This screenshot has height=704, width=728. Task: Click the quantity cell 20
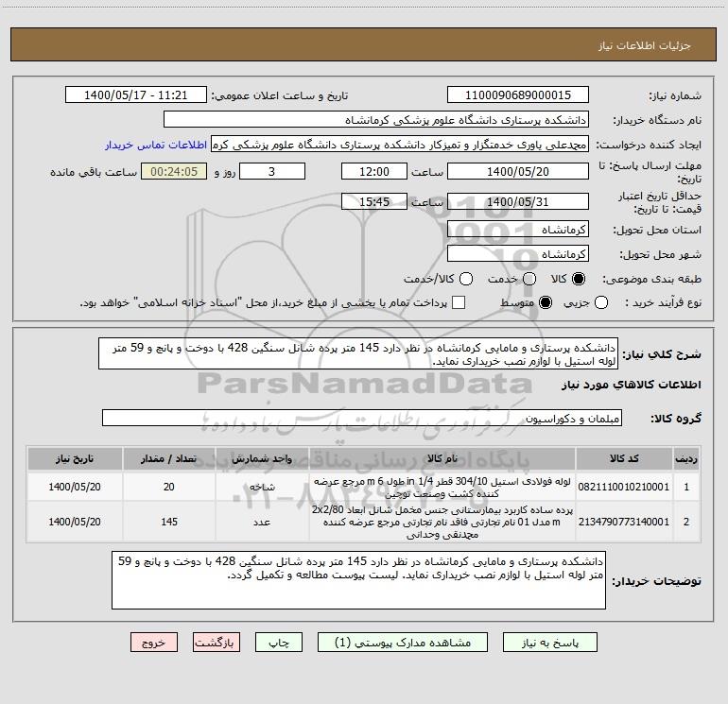coord(168,487)
